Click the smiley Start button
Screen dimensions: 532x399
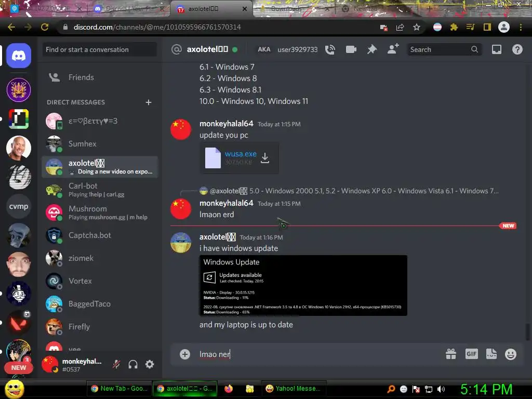coord(15,389)
